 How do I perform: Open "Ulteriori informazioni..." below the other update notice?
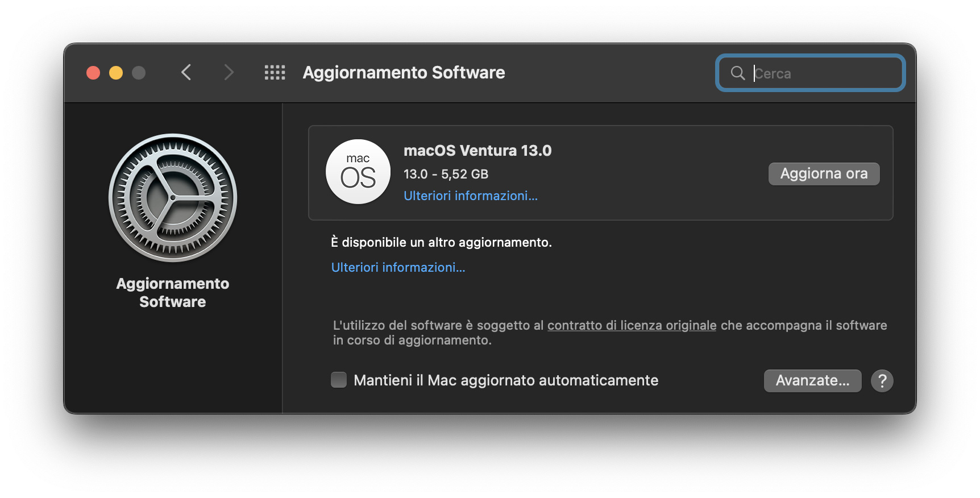coord(398,268)
